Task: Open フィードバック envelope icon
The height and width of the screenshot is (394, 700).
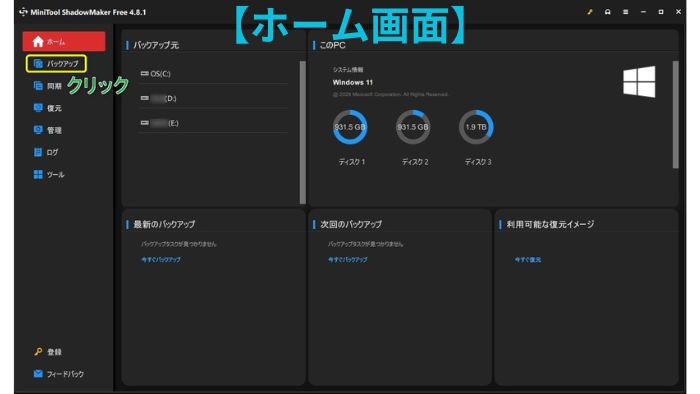Action: 38,373
